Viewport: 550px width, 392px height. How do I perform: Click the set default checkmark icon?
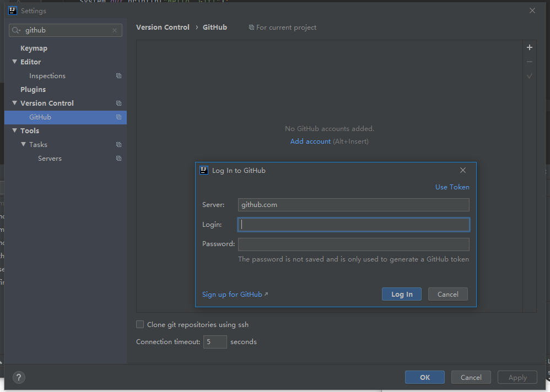point(529,75)
